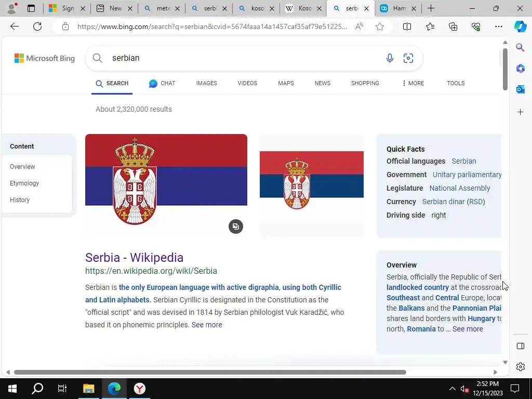Click the Microsoft Bing logo
This screenshot has height=399, width=532.
(x=45, y=58)
